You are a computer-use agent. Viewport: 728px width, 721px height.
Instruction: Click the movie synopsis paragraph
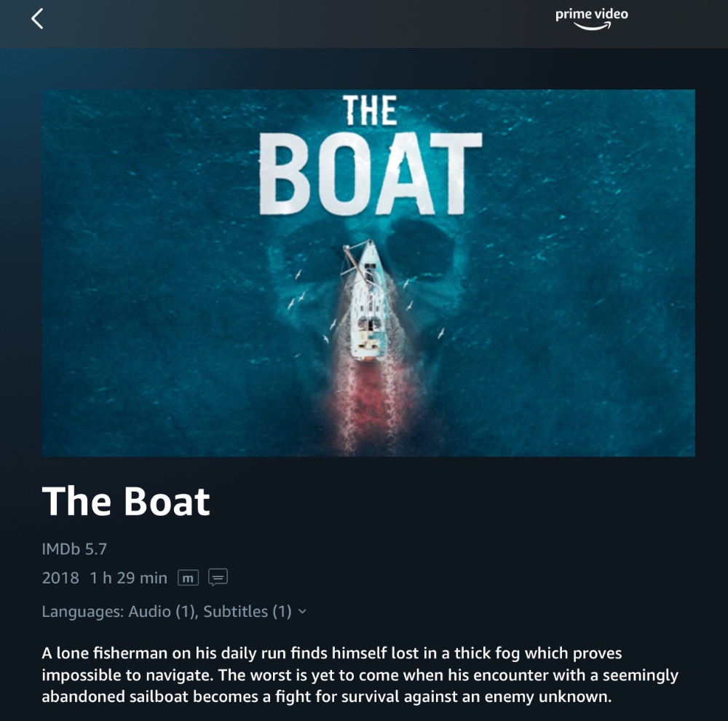click(x=360, y=675)
